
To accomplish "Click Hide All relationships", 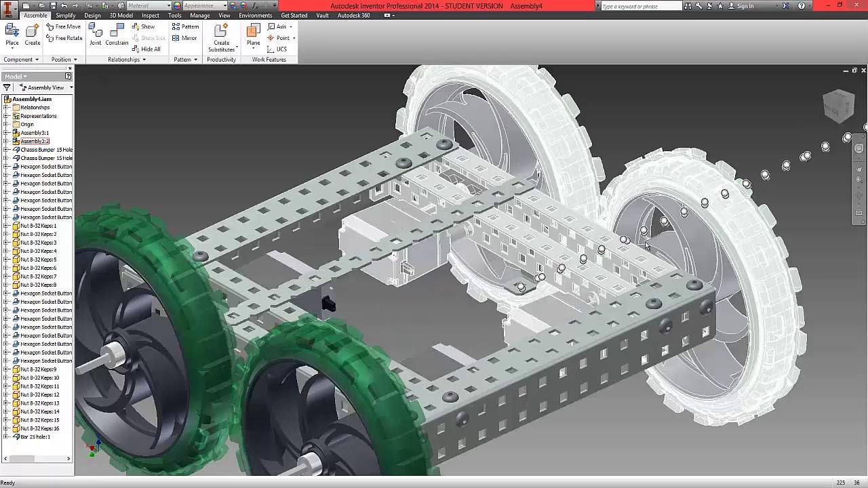I will point(146,49).
